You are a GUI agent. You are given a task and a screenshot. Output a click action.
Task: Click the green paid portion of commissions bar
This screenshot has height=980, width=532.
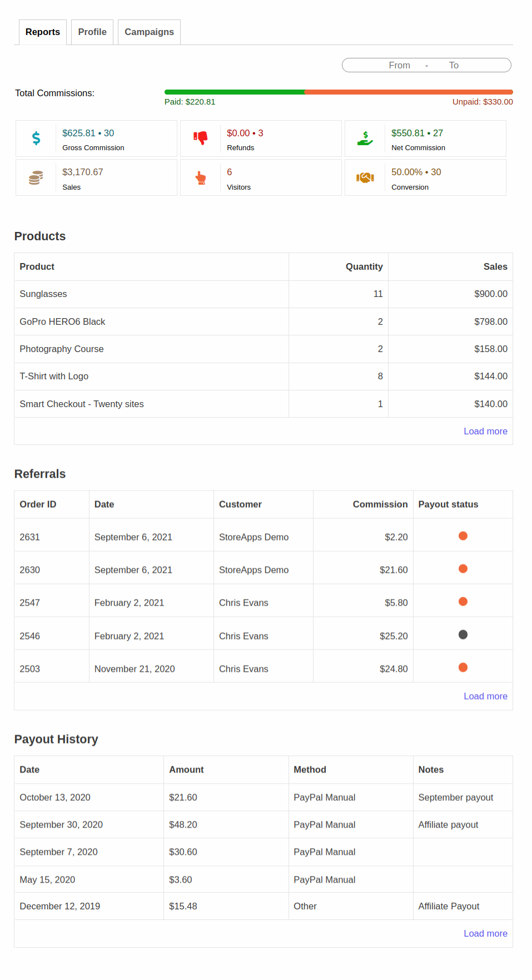234,92
